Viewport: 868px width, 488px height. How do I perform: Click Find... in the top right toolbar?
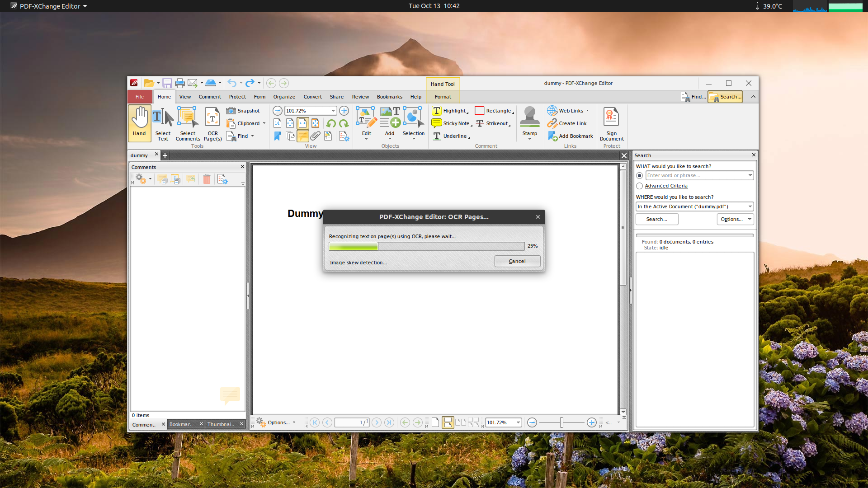coord(693,97)
